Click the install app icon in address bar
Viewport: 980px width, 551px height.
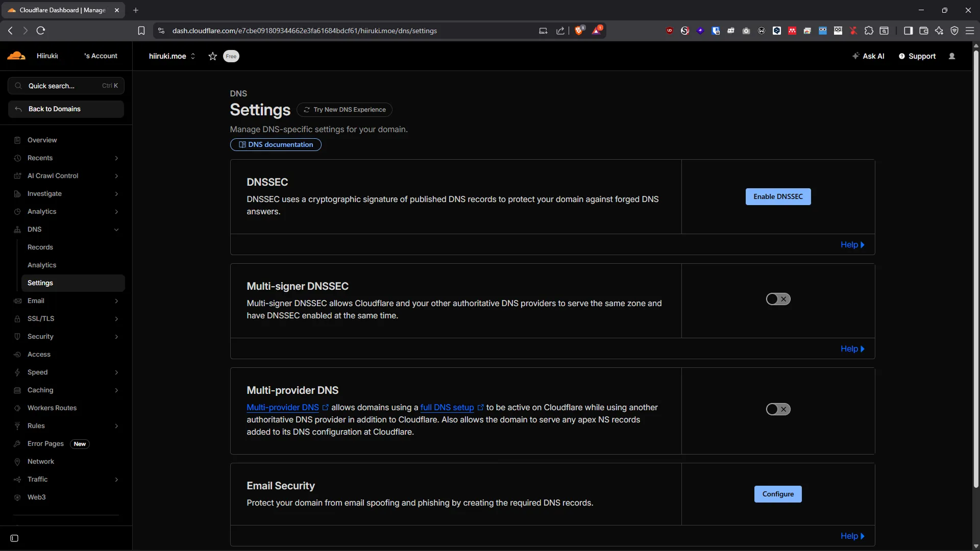click(x=543, y=31)
